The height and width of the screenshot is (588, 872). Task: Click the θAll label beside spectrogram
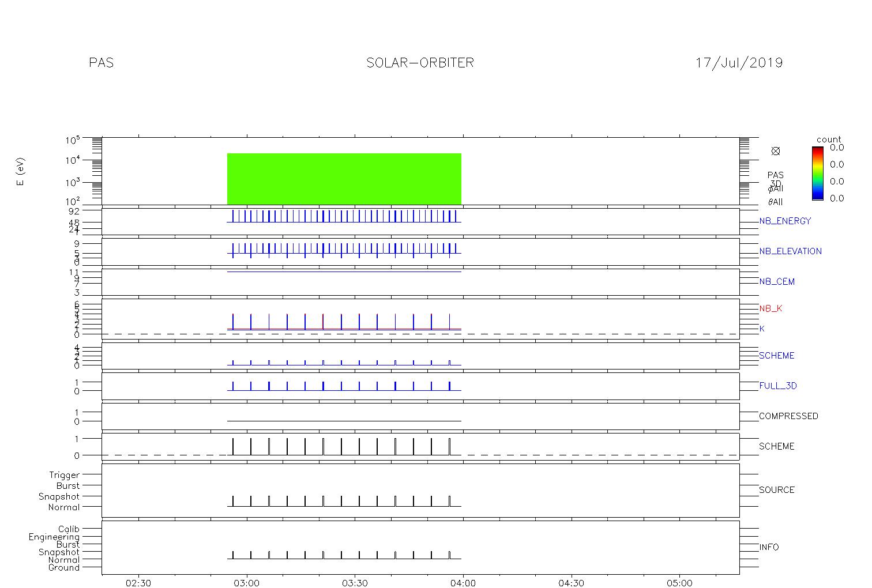775,202
